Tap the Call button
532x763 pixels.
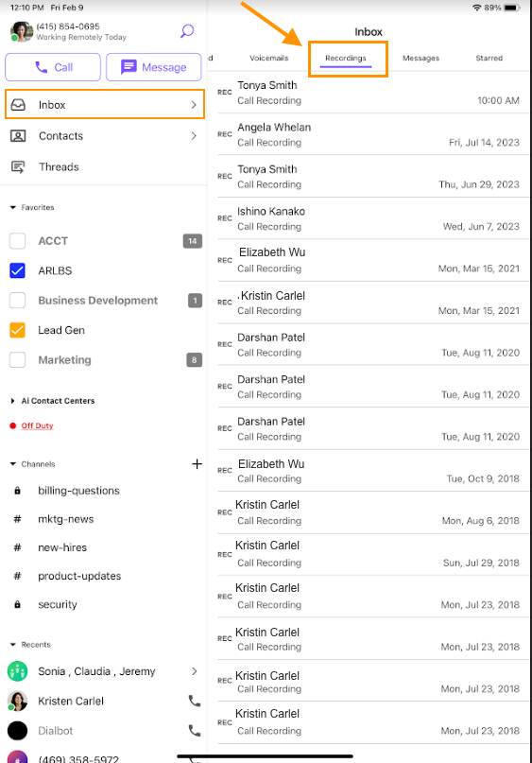53,67
